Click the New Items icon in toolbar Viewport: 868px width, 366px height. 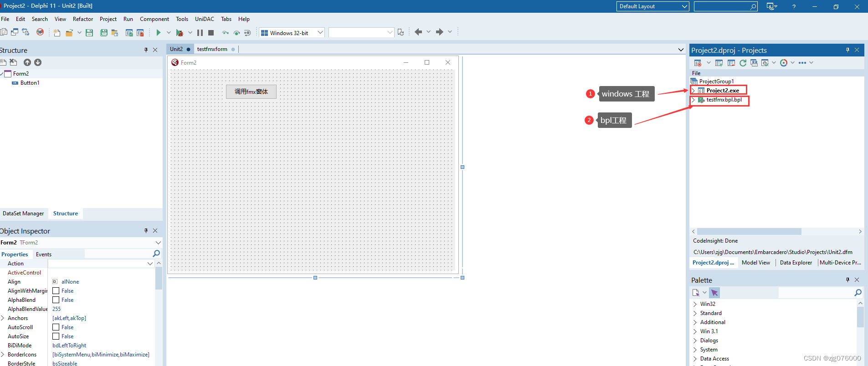click(x=56, y=33)
